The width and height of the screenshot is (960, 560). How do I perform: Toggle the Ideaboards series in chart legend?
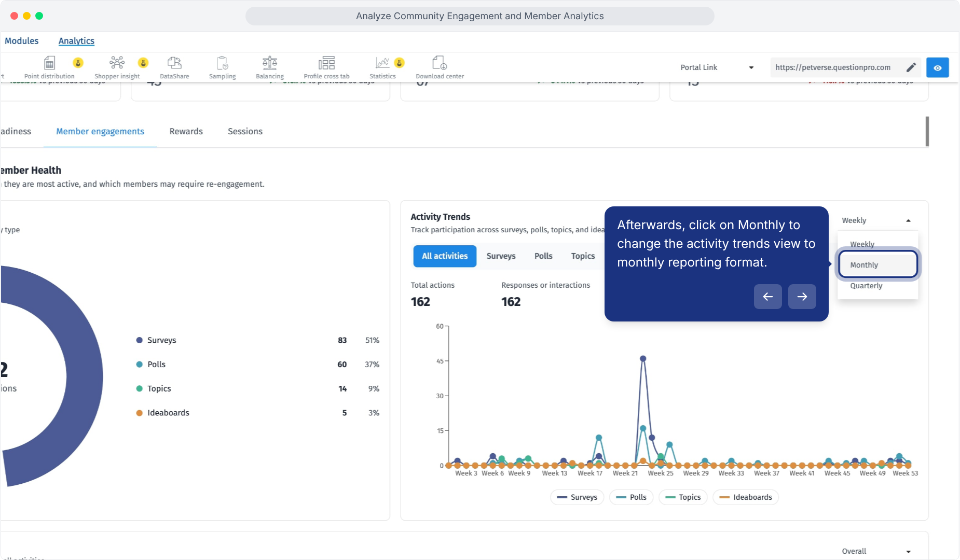click(x=746, y=497)
